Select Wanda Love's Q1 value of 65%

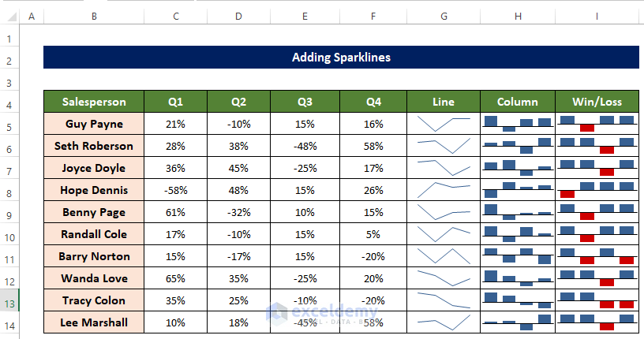click(x=175, y=278)
